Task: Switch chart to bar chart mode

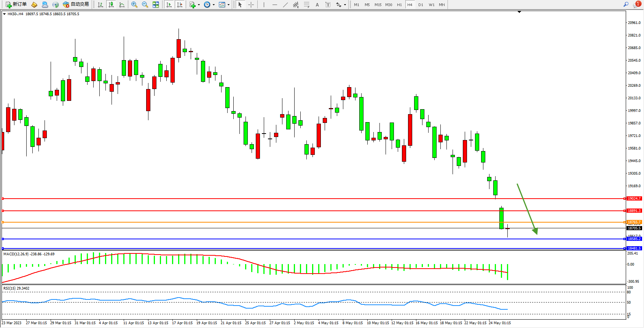Action: 100,5
